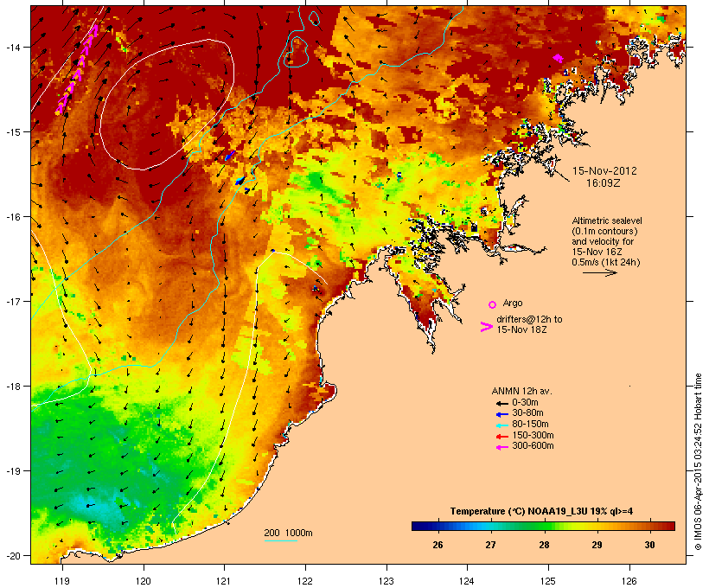
Task: Click the -16 latitude axis label
Action: click(12, 217)
